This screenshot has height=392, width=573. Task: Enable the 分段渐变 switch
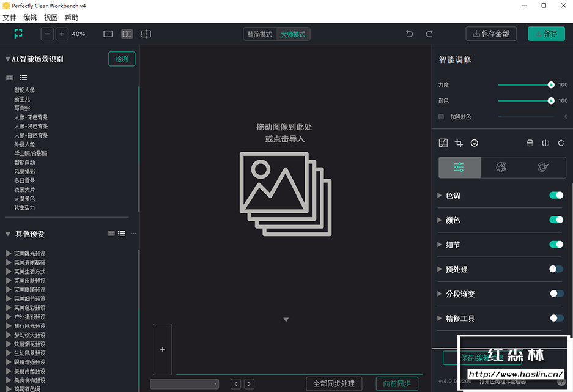[556, 294]
